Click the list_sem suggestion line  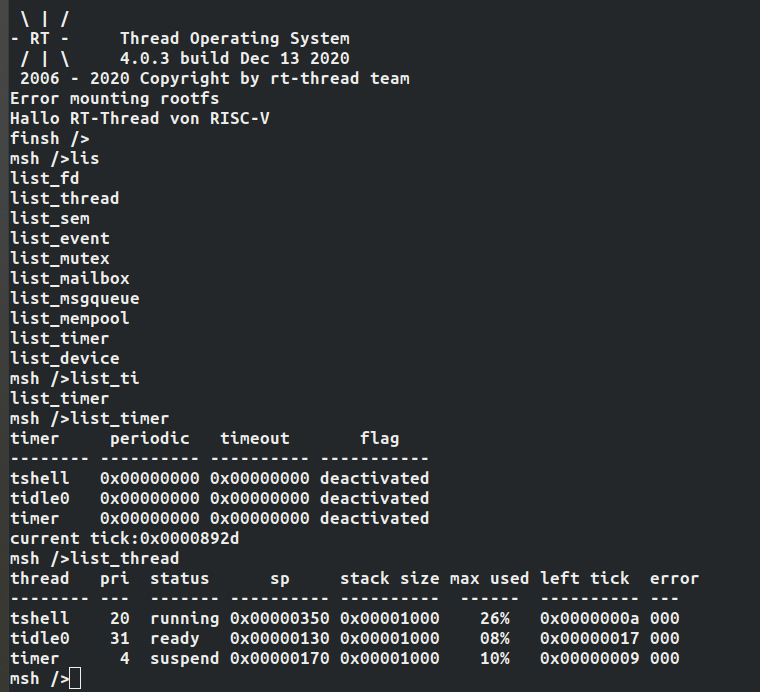click(50, 218)
